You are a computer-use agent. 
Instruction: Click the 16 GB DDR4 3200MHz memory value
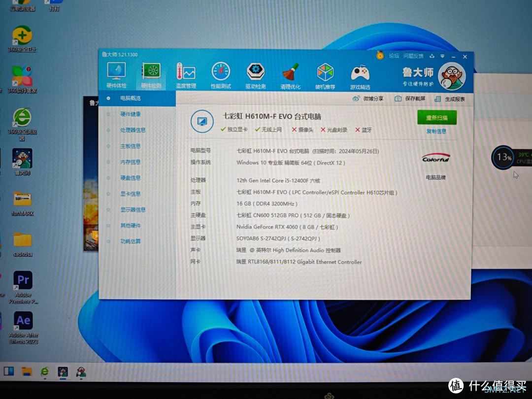(266, 203)
